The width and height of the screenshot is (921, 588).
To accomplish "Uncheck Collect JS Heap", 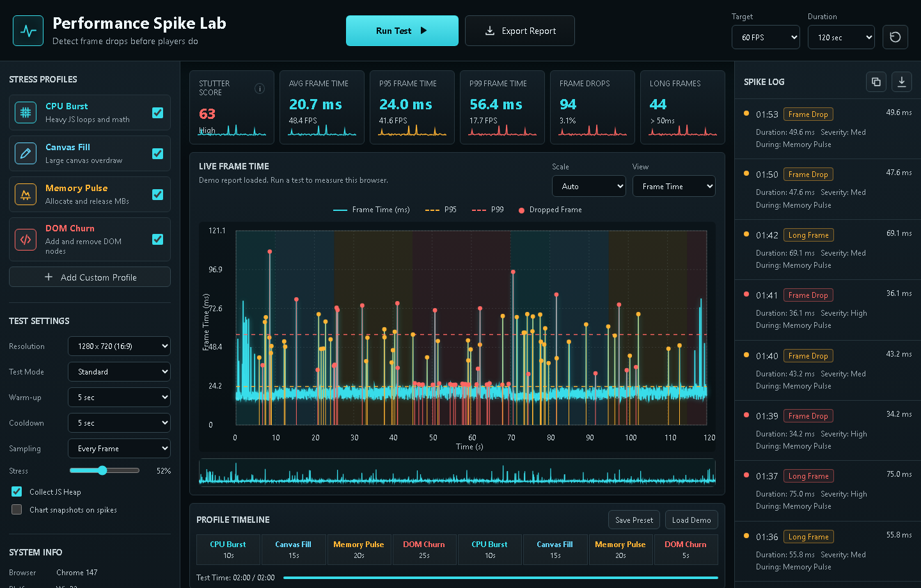I will 17,491.
